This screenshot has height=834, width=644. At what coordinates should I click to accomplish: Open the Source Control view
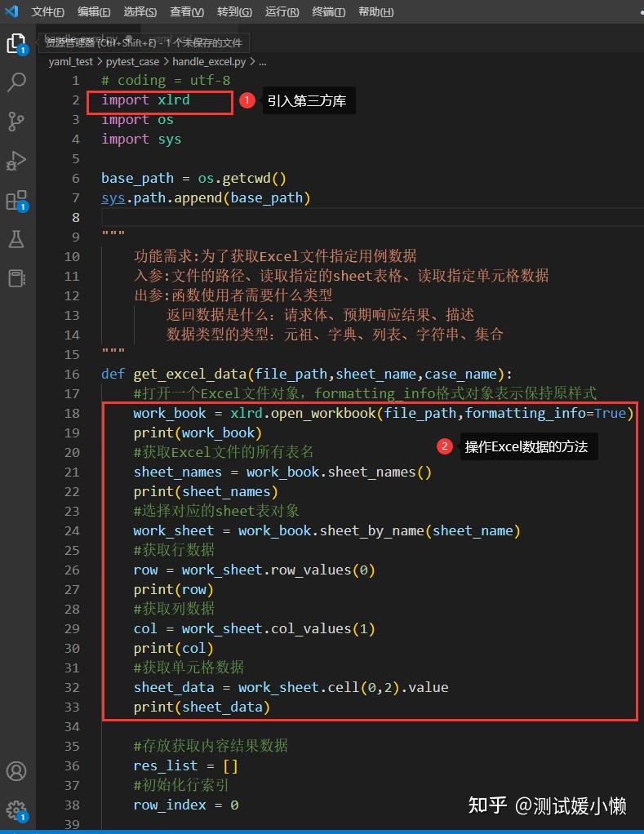pyautogui.click(x=16, y=122)
